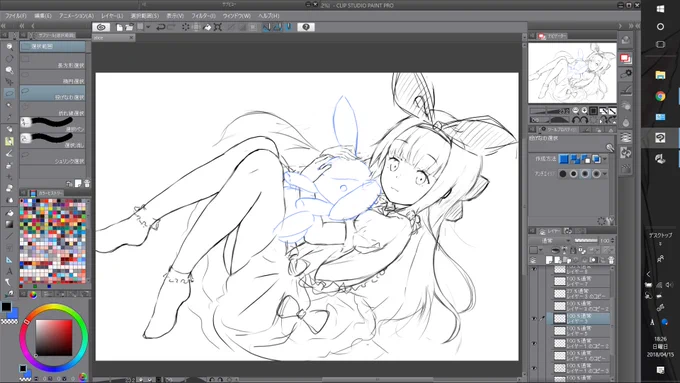Toggle snap to grid icon

288,27
